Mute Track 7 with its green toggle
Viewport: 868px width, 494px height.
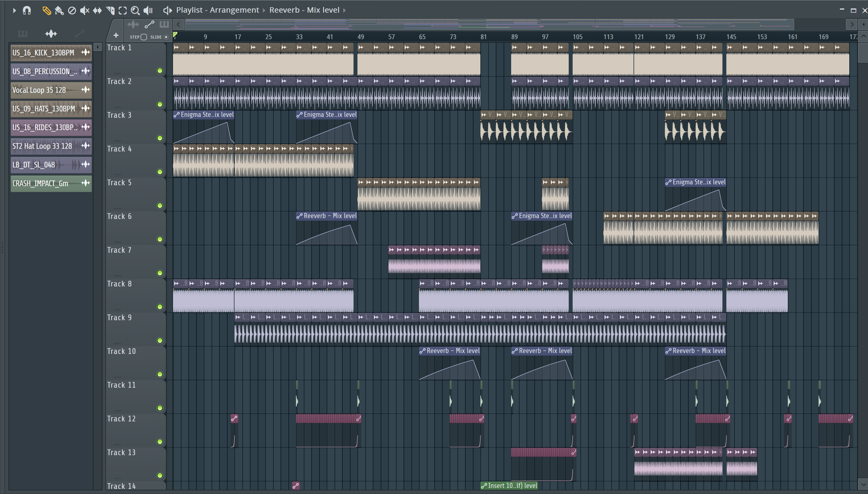(x=159, y=273)
